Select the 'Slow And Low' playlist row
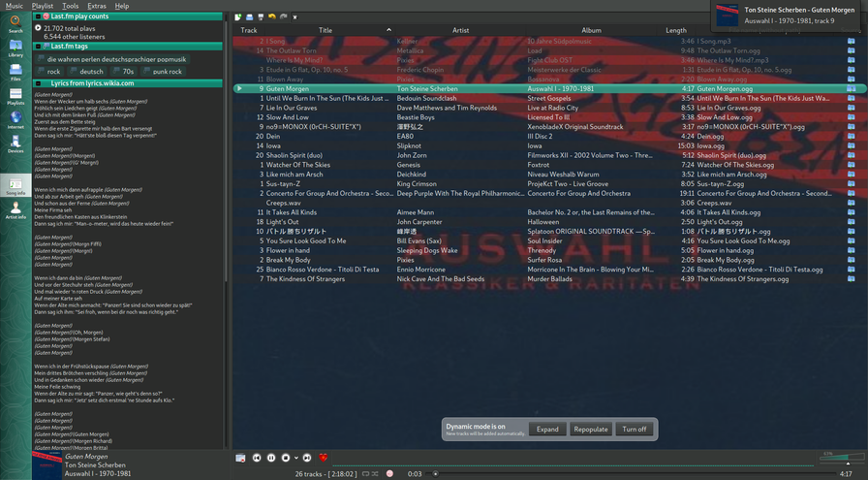The image size is (868, 480). [x=547, y=117]
